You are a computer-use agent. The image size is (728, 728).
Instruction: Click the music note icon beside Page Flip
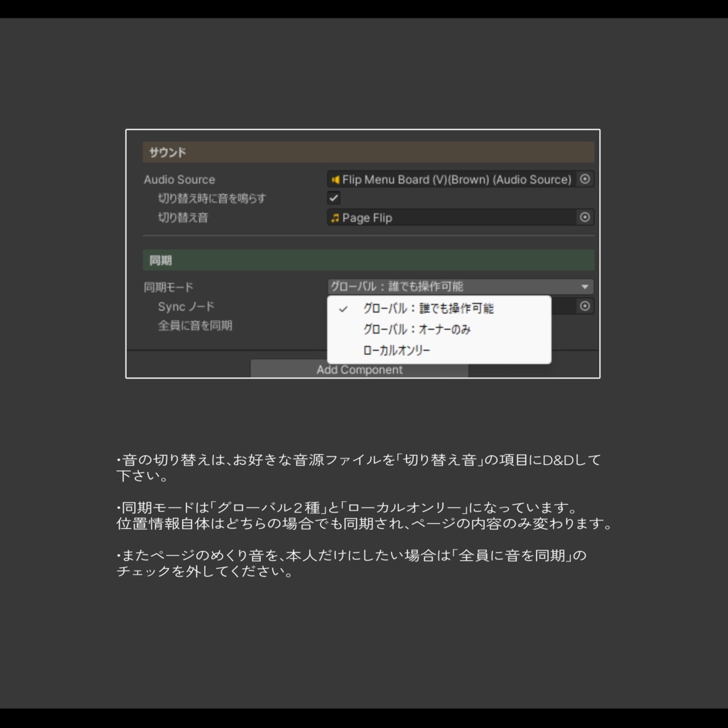pos(336,218)
